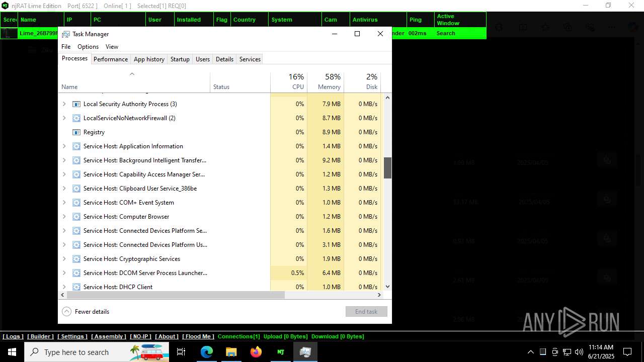Switch to the Performance tab
The image size is (644, 362).
click(x=111, y=59)
